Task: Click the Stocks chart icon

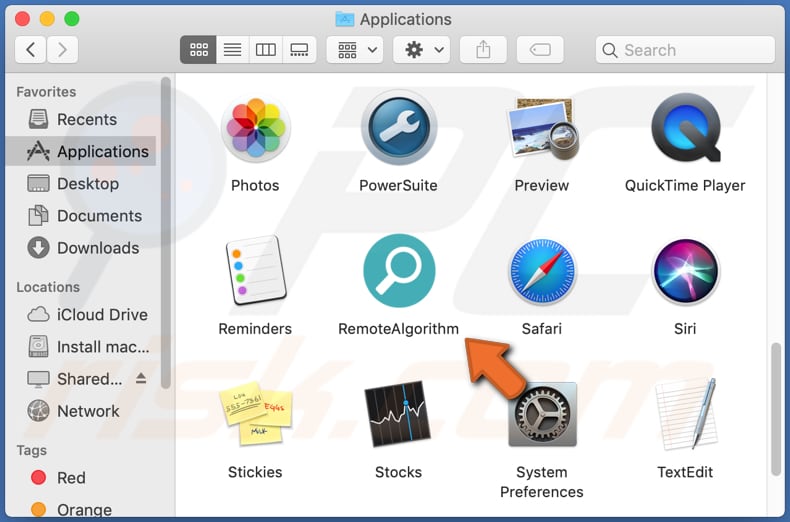Action: [x=398, y=414]
